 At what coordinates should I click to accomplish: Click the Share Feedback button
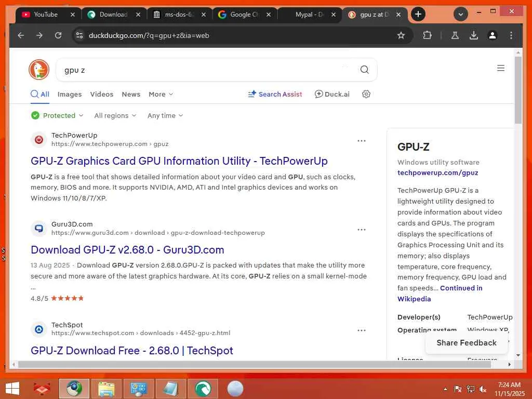pos(467,343)
